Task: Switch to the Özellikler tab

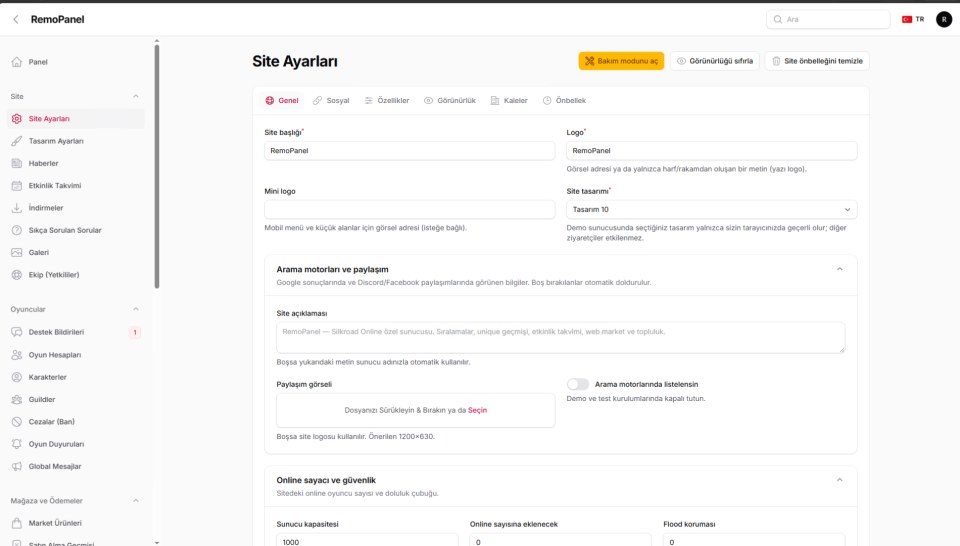Action: pos(387,100)
